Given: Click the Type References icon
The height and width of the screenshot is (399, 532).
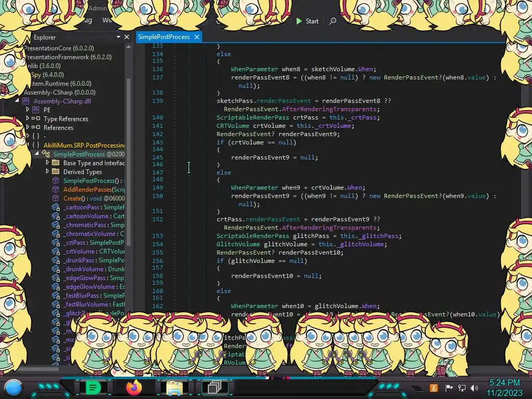Looking at the screenshot, I should click(x=36, y=118).
